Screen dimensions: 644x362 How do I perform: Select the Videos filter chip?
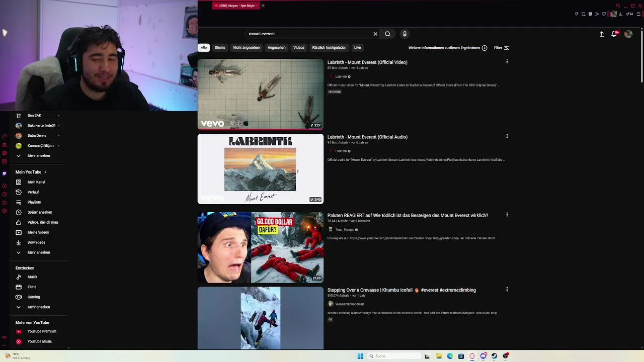[x=299, y=48]
